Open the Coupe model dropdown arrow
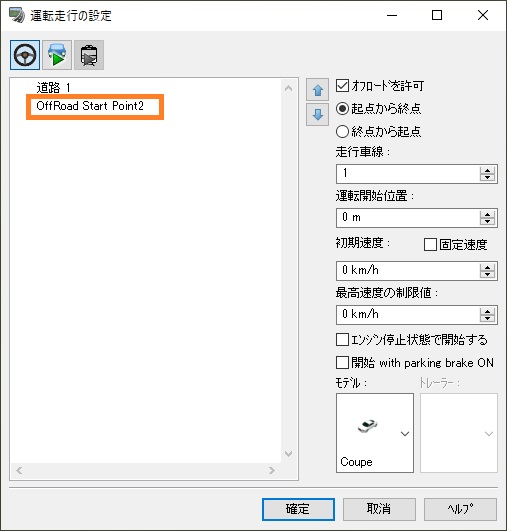This screenshot has height=531, width=507. (x=405, y=433)
